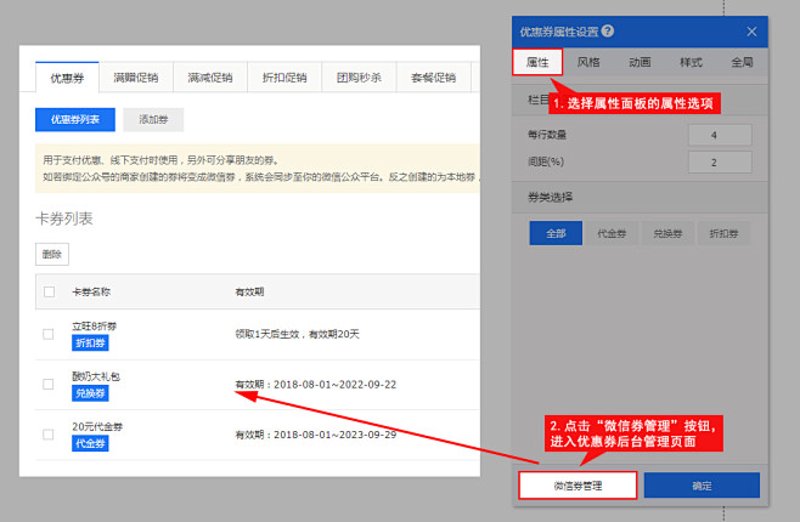
Task: Click the 每行数量 label
Action: pyautogui.click(x=547, y=135)
